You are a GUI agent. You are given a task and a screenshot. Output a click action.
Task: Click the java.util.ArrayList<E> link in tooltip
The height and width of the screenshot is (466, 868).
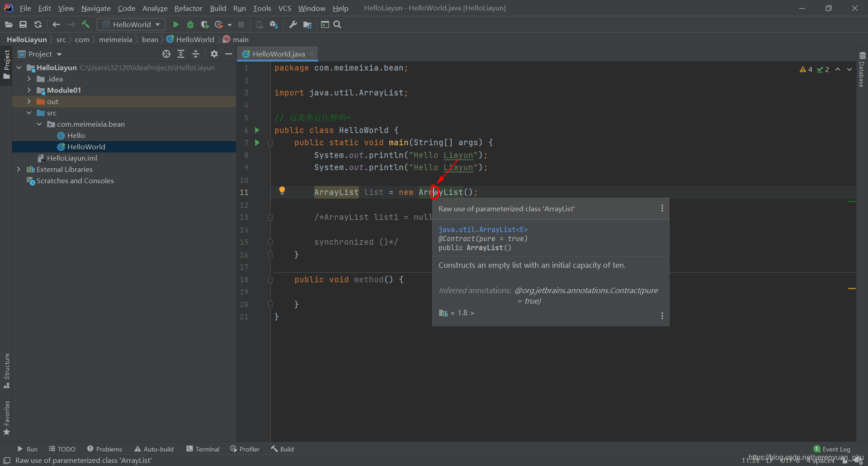[483, 230]
